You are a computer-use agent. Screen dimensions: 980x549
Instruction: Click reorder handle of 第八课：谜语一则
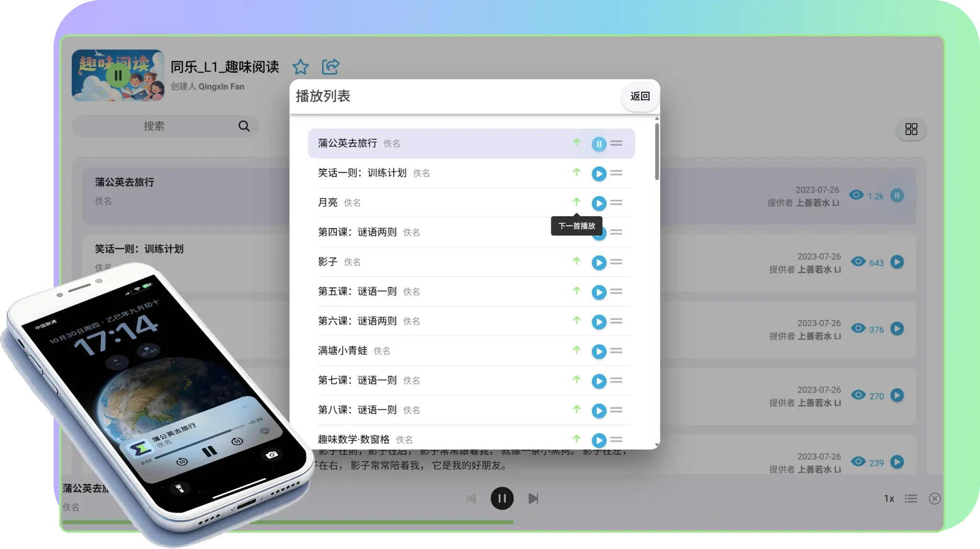pos(616,410)
